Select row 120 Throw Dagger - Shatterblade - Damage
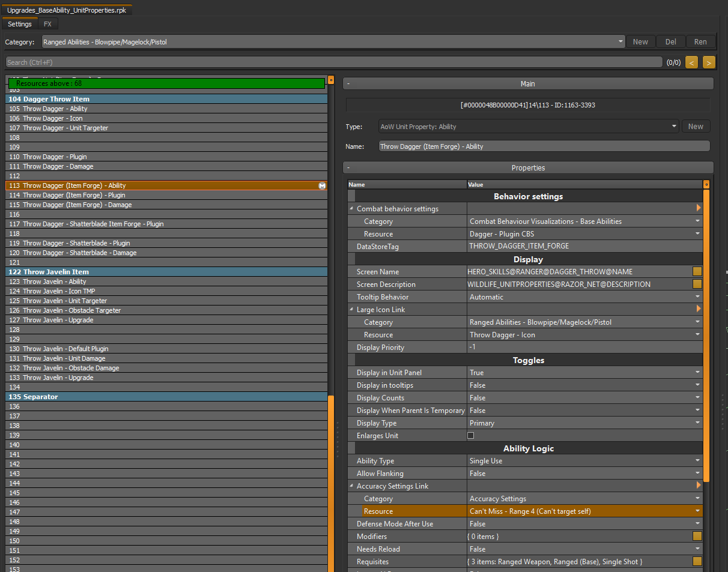Image resolution: width=728 pixels, height=572 pixels. [166, 253]
